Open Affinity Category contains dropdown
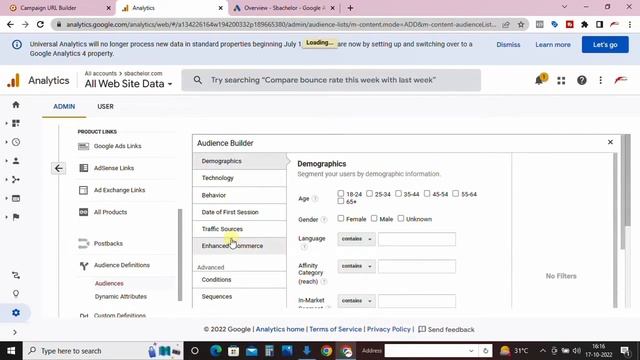Image resolution: width=640 pixels, height=360 pixels. (356, 266)
